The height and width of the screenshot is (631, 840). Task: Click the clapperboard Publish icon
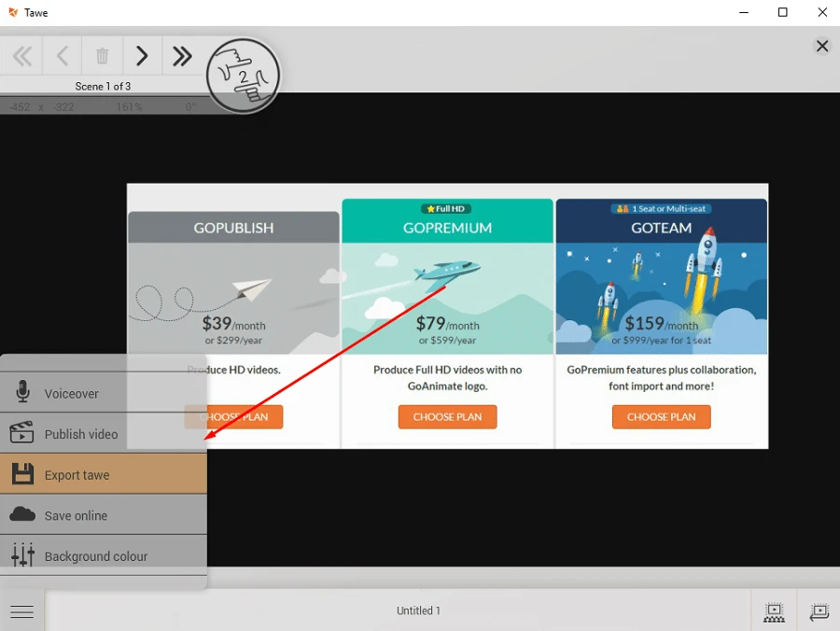click(x=21, y=432)
